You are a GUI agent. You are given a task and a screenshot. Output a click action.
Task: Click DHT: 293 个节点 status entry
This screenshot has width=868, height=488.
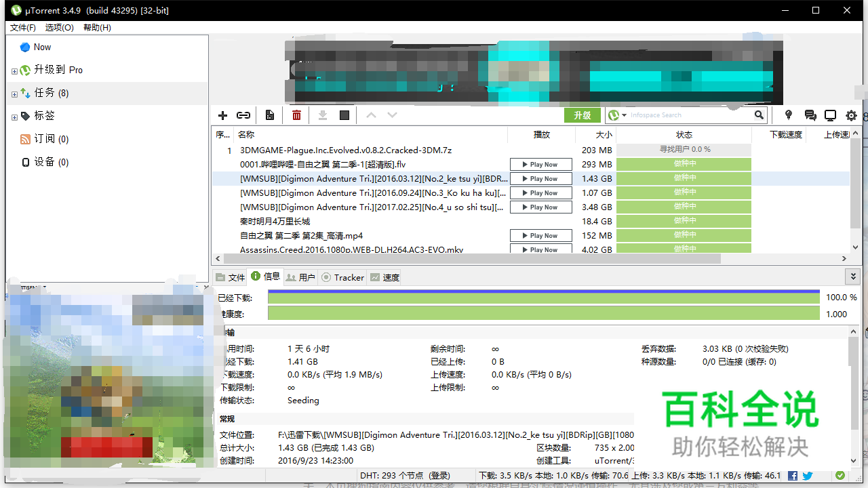pos(405,476)
